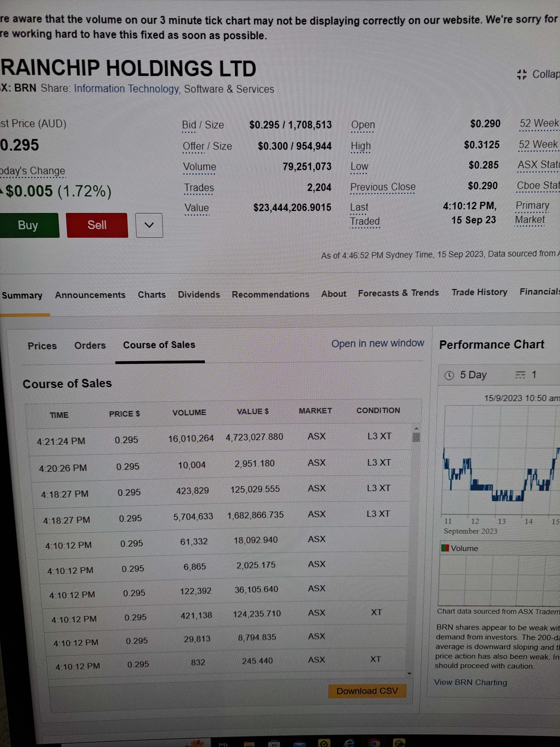Click the volume cell 16,010,264
Screen dimensions: 560x747
pos(191,439)
